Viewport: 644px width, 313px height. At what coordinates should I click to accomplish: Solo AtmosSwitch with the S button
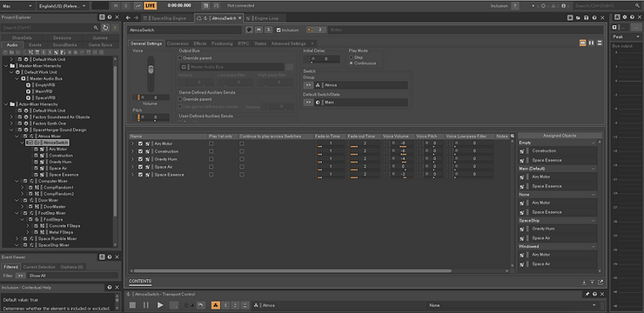coord(268,30)
